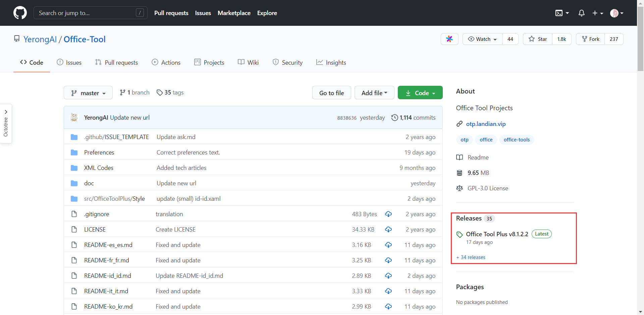The image size is (644, 315).
Task: Open the Insights tab
Action: (x=331, y=63)
